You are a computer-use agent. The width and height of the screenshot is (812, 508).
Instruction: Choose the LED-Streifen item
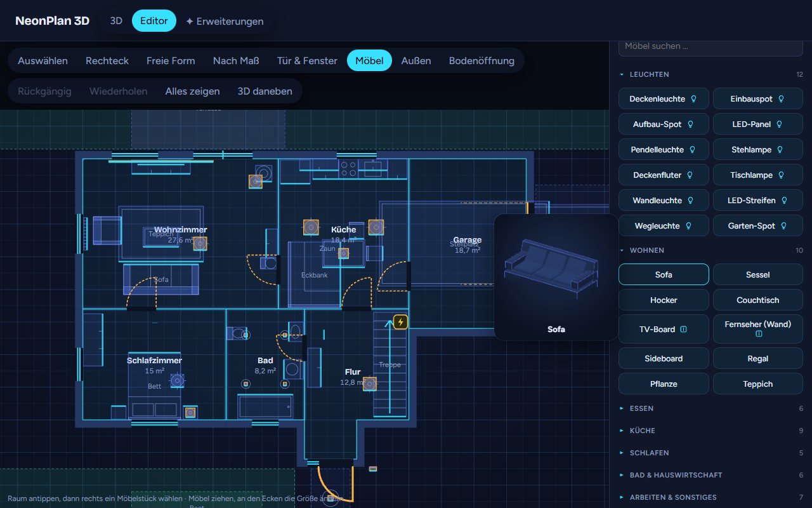(758, 201)
